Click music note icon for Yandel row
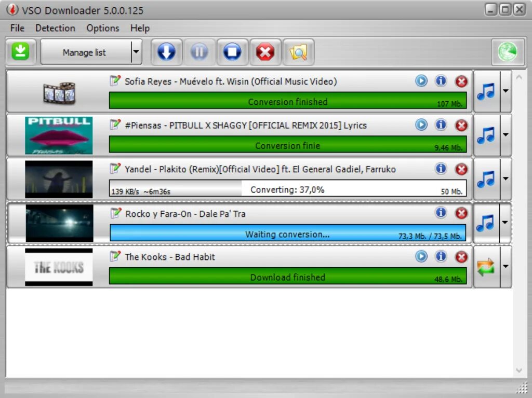Image resolution: width=532 pixels, height=398 pixels. click(x=486, y=179)
